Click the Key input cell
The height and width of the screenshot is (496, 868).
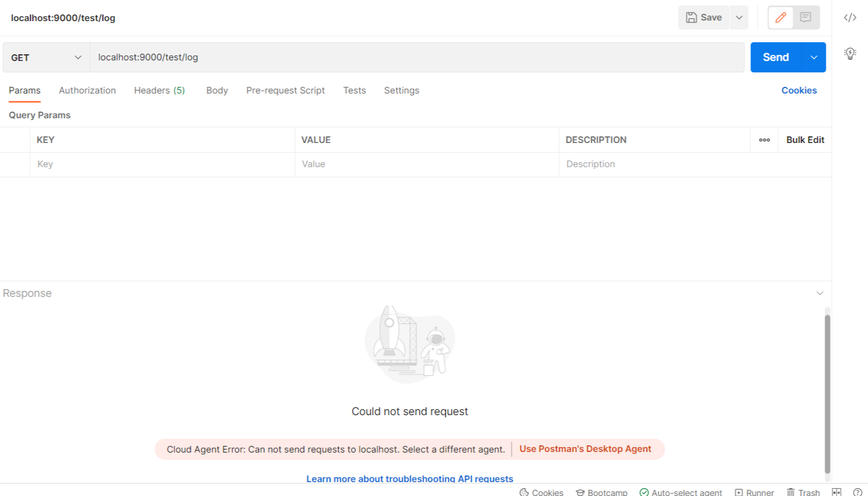(x=162, y=164)
